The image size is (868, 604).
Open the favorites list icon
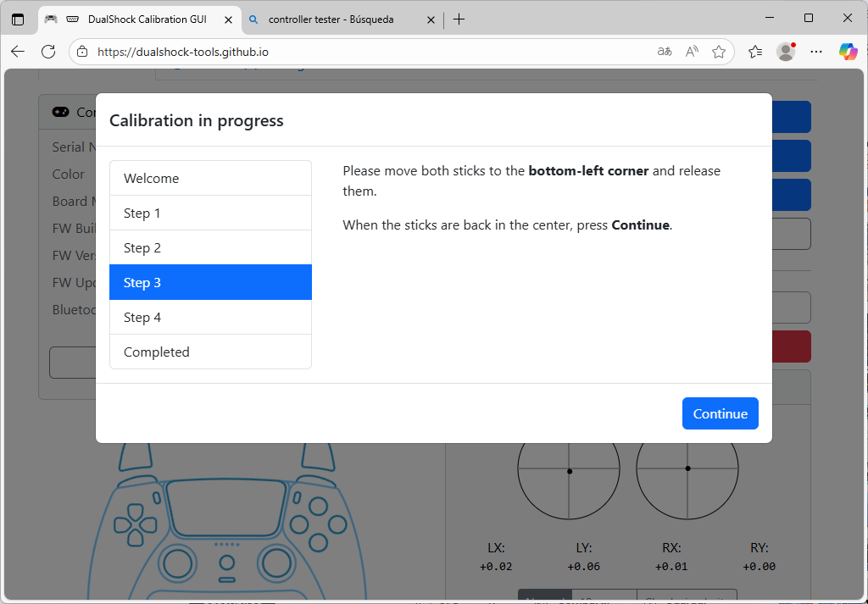click(x=755, y=52)
